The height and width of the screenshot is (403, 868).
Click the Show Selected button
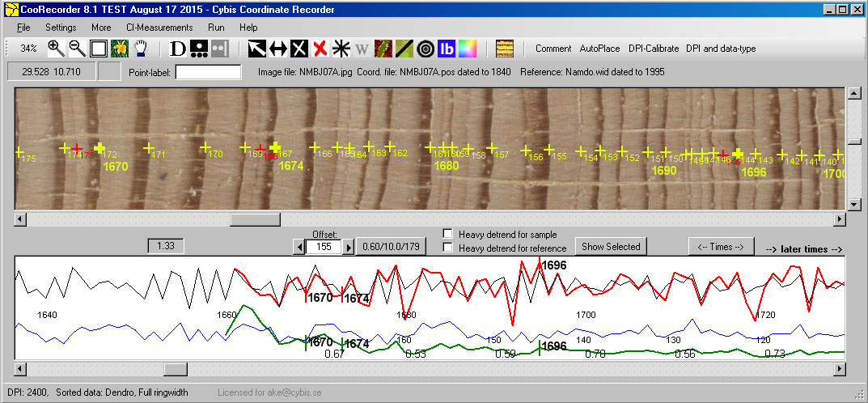click(x=611, y=246)
